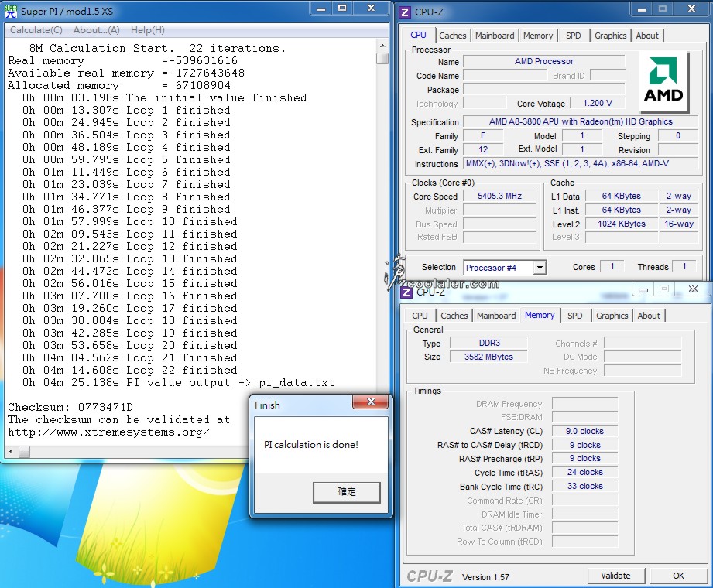Click the Z icon of the lower CPU-Z window

(406, 292)
